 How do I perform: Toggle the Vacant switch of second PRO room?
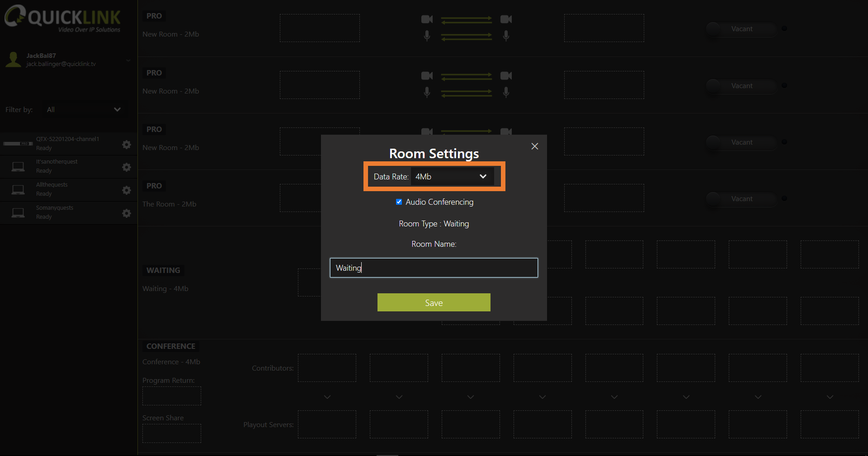click(741, 86)
